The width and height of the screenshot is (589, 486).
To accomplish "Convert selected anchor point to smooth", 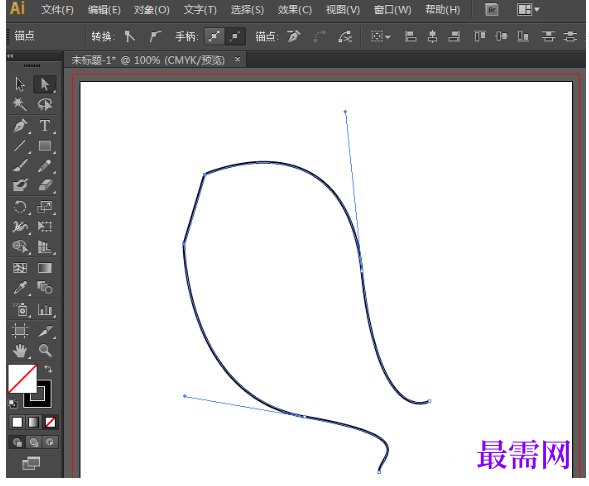I will coord(155,36).
